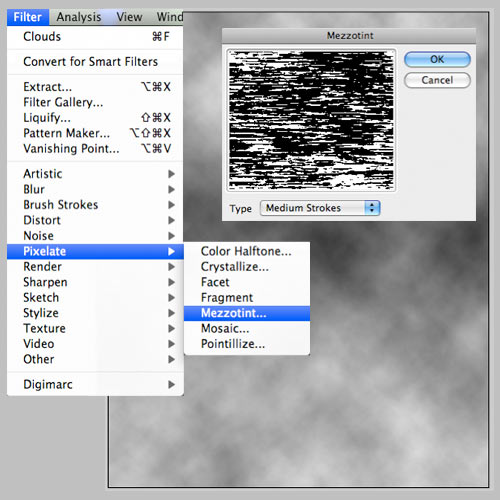Open the Filter menu in the menu bar
This screenshot has height=500, width=500.
[28, 17]
